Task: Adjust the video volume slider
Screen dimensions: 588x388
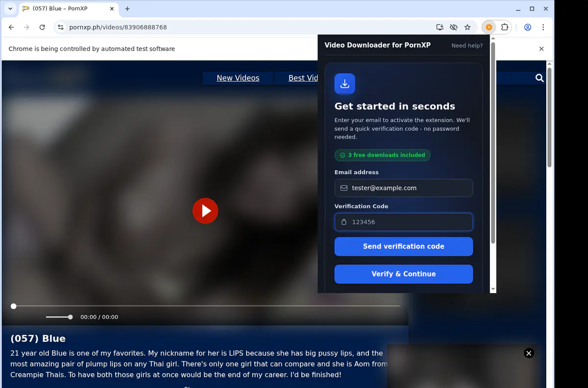Action: point(59,317)
